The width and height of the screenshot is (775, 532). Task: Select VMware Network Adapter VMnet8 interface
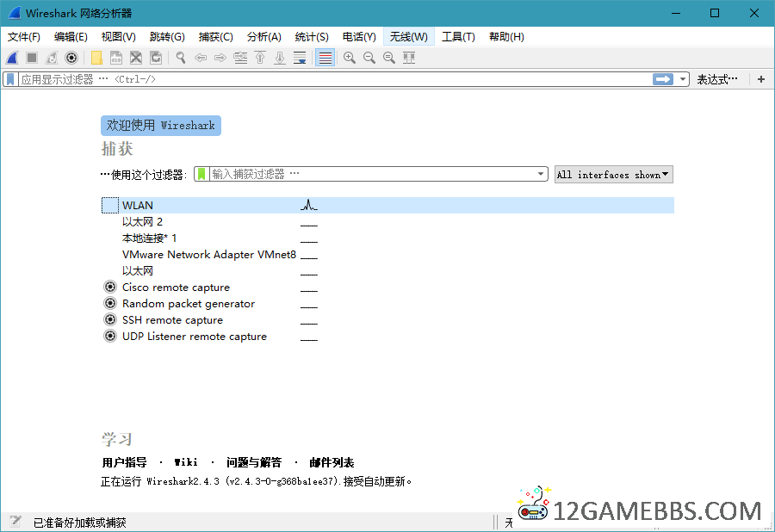point(387,255)
